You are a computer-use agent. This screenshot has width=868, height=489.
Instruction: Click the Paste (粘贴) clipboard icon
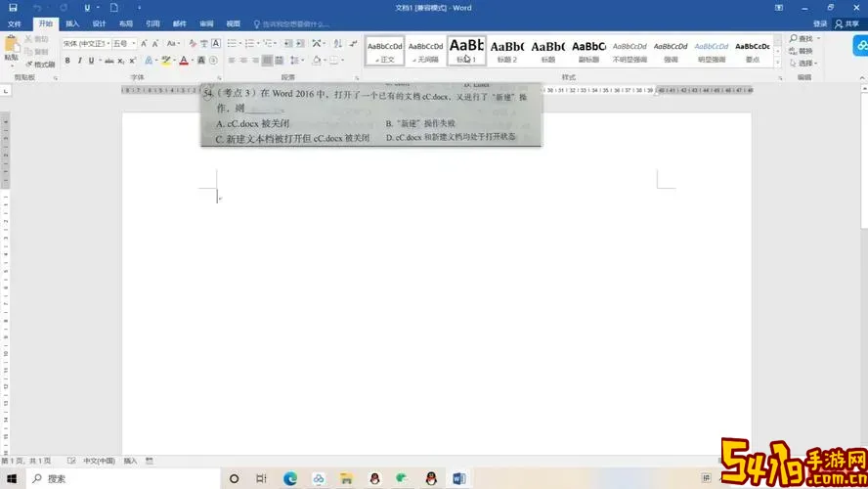click(11, 44)
